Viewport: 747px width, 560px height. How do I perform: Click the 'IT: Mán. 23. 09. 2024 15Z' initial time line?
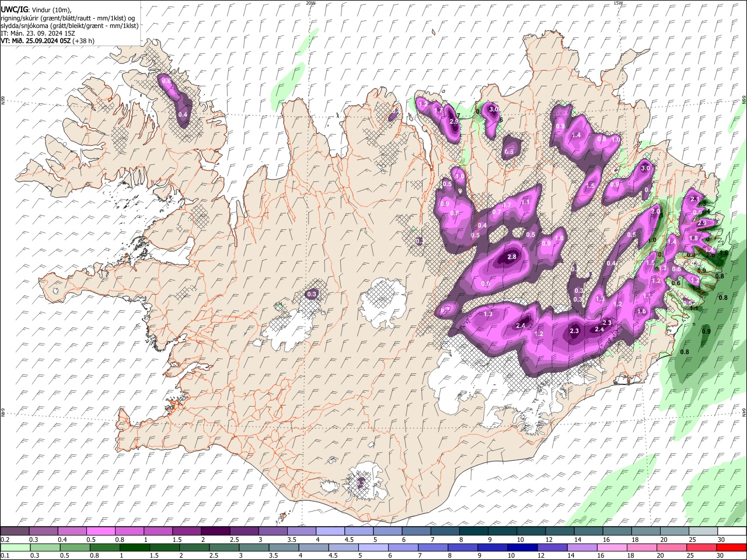coord(37,33)
